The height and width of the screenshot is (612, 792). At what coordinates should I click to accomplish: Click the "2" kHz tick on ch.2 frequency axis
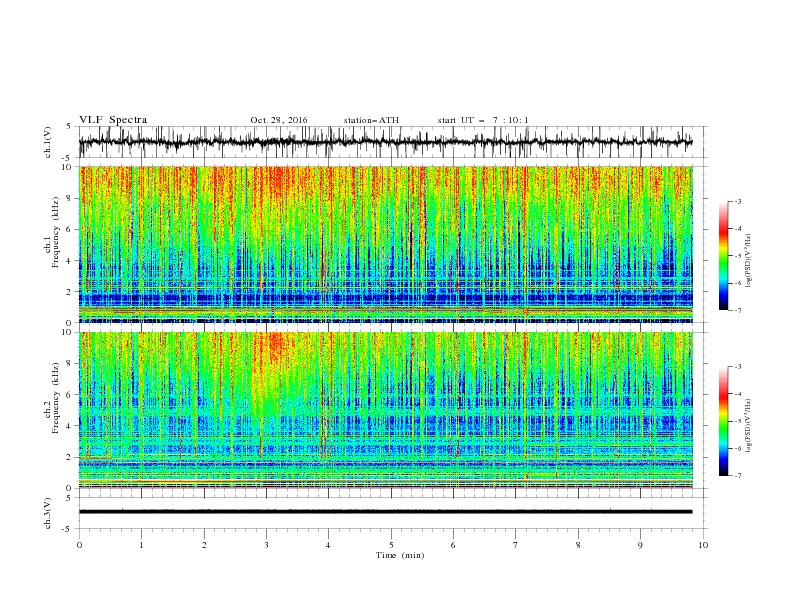[x=70, y=457]
